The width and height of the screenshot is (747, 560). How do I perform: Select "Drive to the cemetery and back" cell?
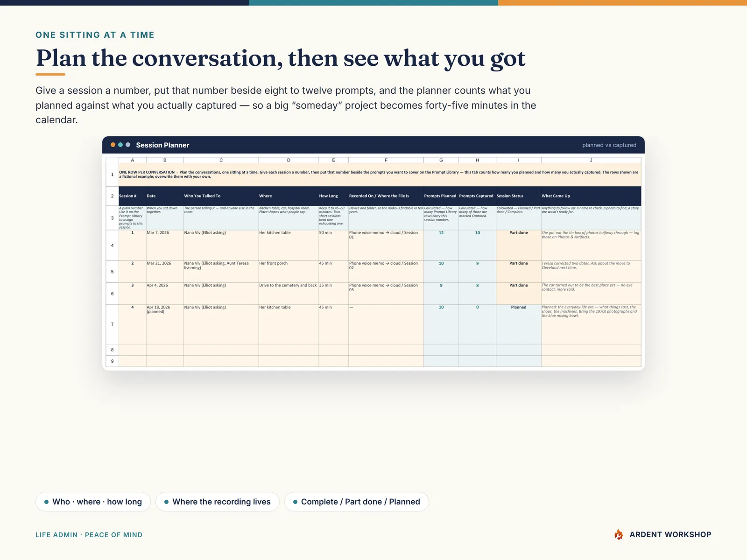click(289, 294)
